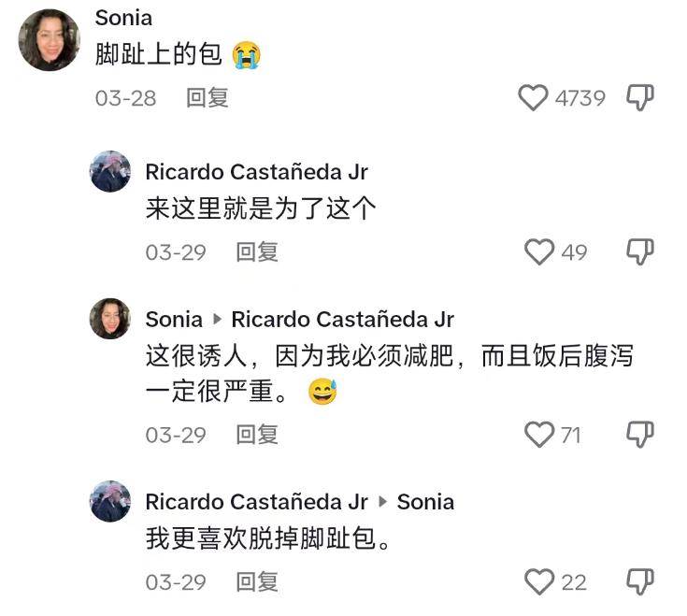687x616 pixels.
Task: Open Sonia's username on the top comment
Action: click(x=123, y=18)
